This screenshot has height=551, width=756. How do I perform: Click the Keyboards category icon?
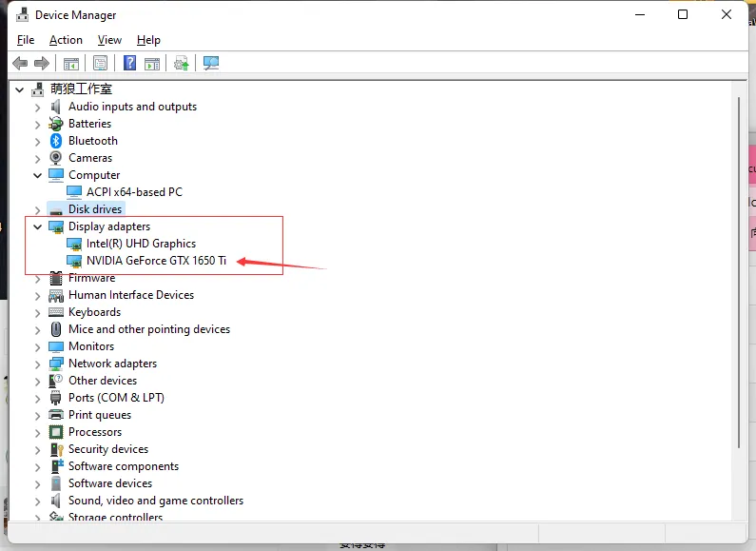pos(56,312)
